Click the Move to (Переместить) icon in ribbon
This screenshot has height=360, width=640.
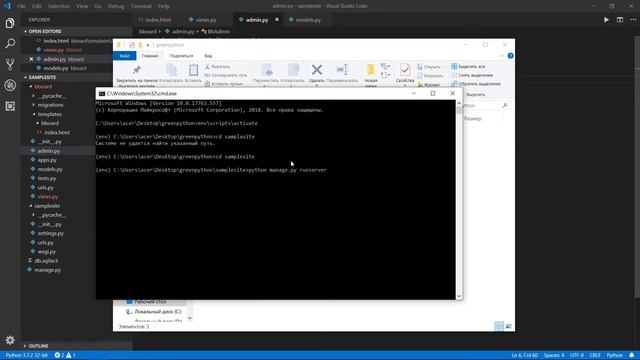pyautogui.click(x=267, y=70)
